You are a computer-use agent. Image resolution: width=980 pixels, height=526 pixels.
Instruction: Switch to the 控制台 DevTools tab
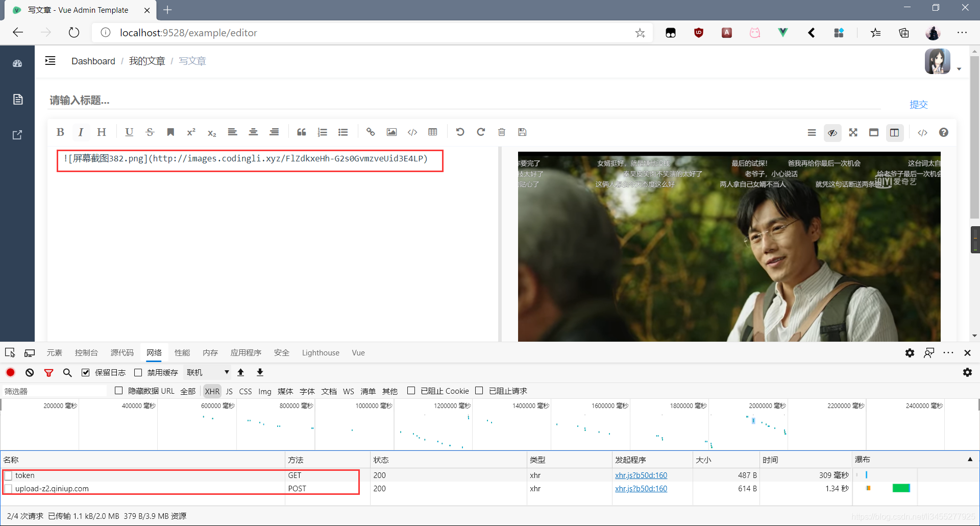coord(86,353)
